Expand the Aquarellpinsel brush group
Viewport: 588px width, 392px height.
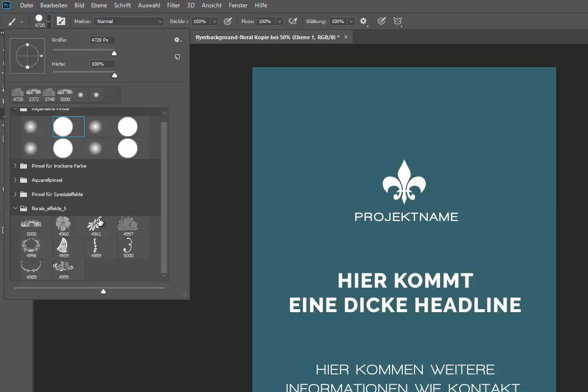(x=15, y=180)
